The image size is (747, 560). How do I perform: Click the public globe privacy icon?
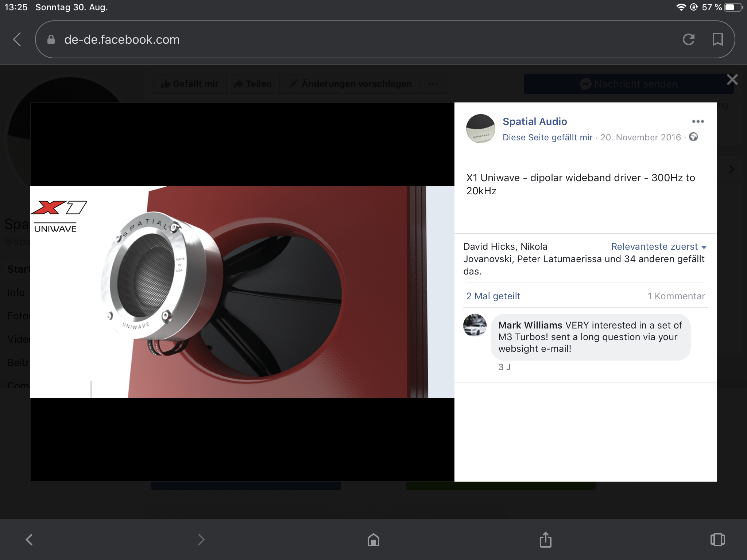[693, 137]
